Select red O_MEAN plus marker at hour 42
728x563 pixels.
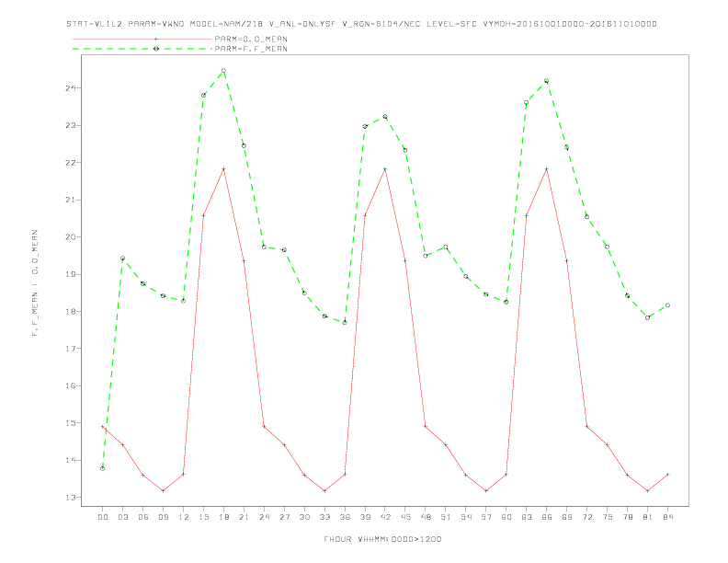point(385,169)
